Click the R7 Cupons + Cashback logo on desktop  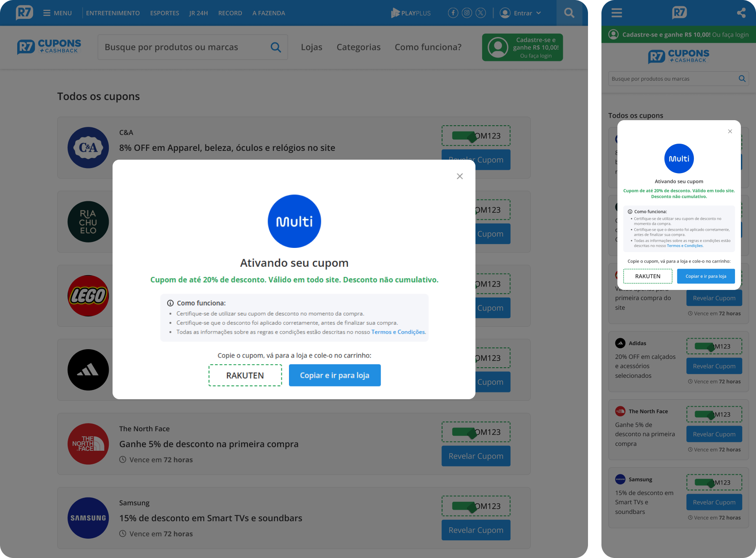click(49, 47)
